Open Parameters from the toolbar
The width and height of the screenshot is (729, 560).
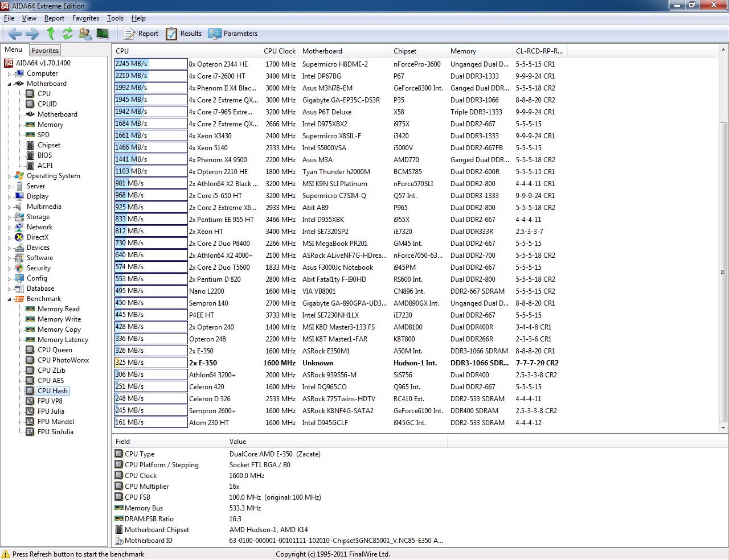coord(233,34)
